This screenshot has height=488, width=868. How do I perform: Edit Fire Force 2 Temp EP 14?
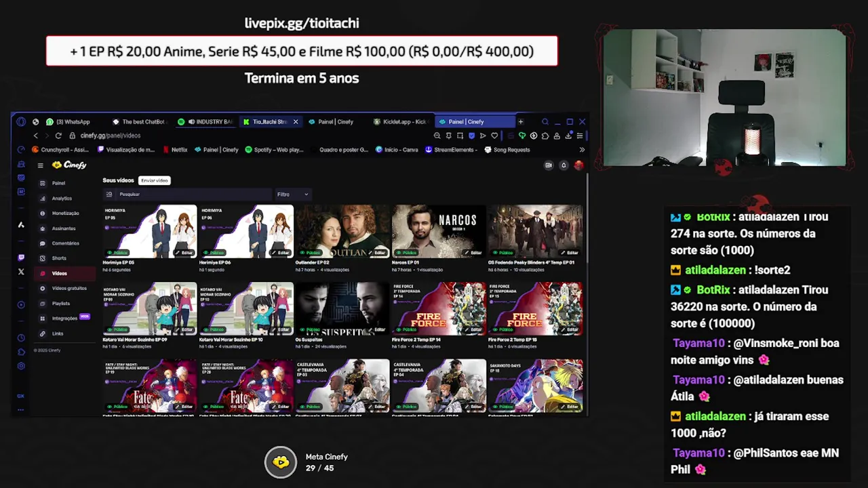coord(473,330)
